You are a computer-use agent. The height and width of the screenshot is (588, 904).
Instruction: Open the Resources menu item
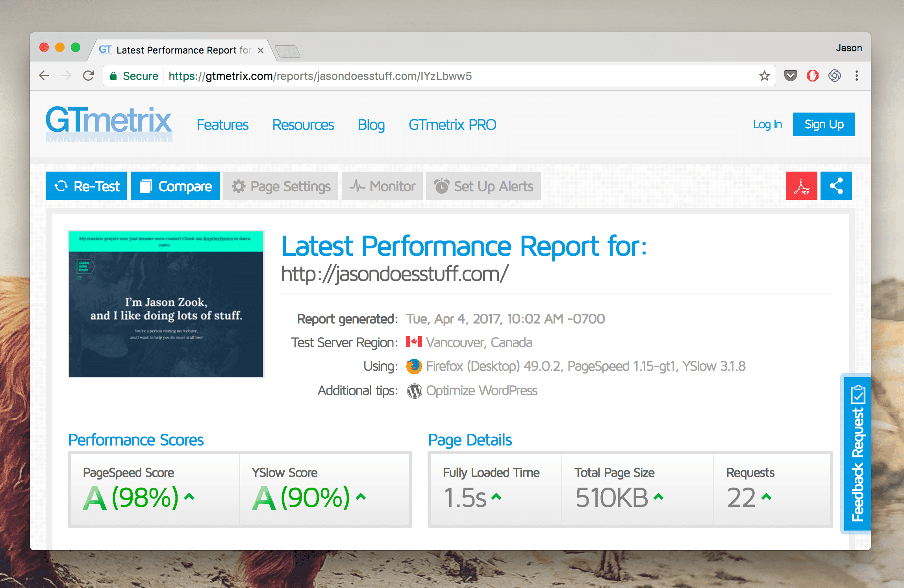(303, 125)
